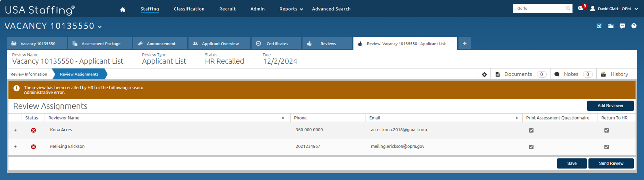Go to the home icon
The width and height of the screenshot is (644, 180).
(123, 10)
